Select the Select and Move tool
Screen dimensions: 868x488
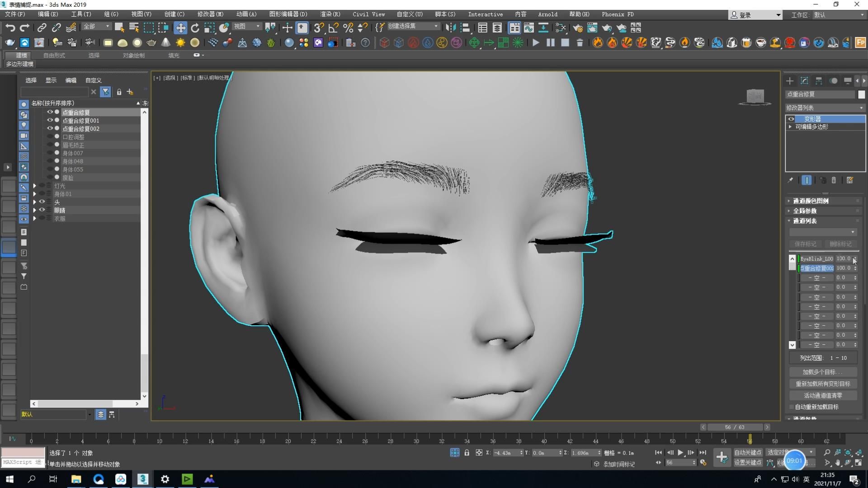[x=180, y=28]
